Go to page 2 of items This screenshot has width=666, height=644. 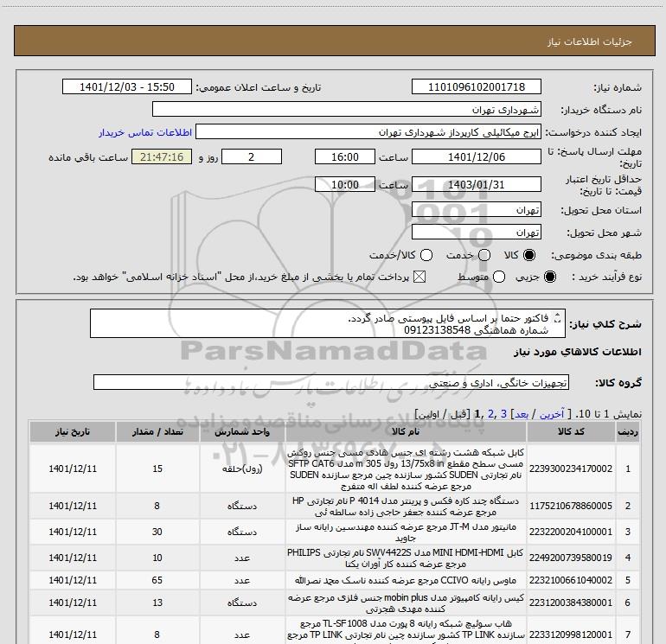[x=490, y=414]
